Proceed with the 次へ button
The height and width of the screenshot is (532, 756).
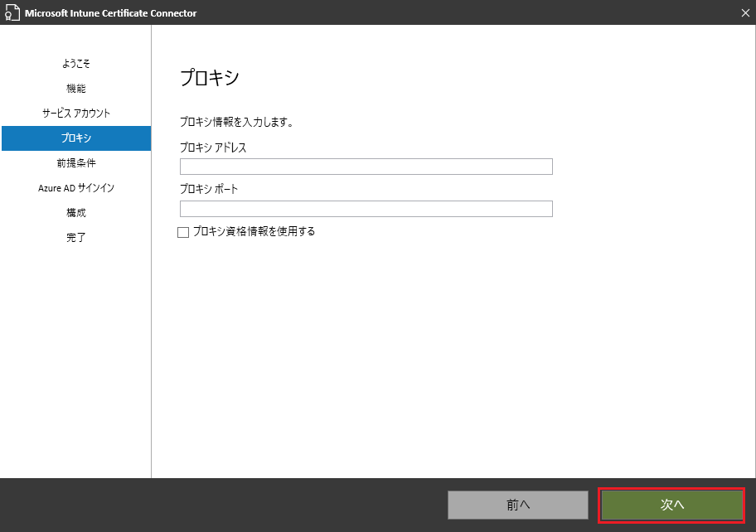pyautogui.click(x=671, y=505)
